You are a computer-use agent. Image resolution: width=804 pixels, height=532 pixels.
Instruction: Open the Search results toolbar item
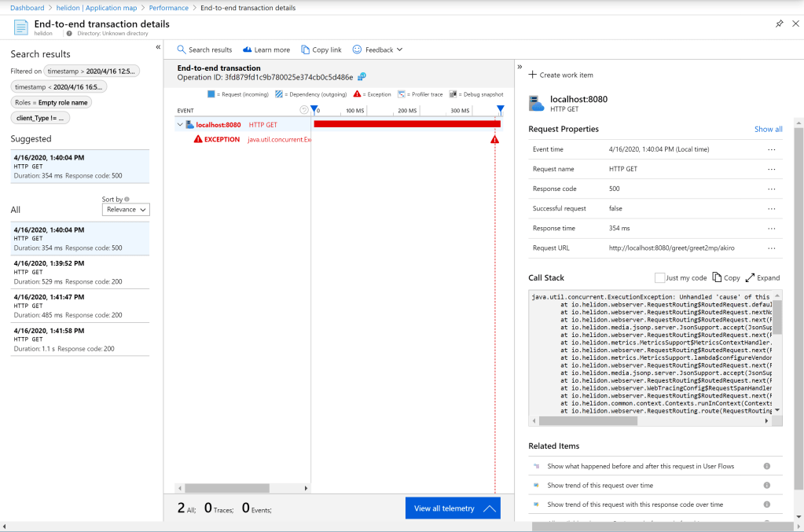coord(204,50)
